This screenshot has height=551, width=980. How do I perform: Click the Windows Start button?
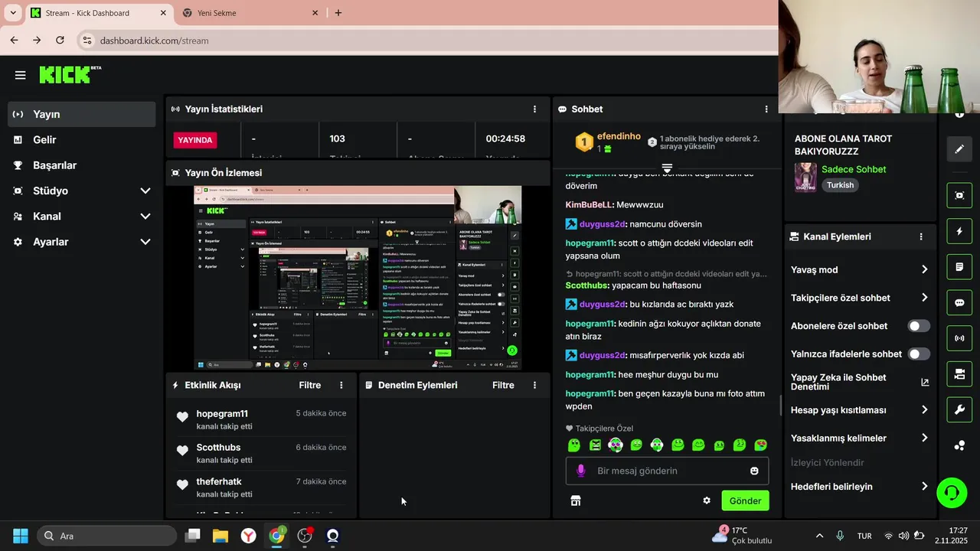[21, 536]
